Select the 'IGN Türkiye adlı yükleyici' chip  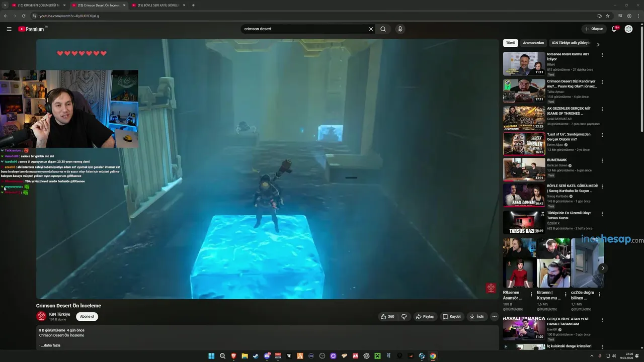[x=570, y=43]
